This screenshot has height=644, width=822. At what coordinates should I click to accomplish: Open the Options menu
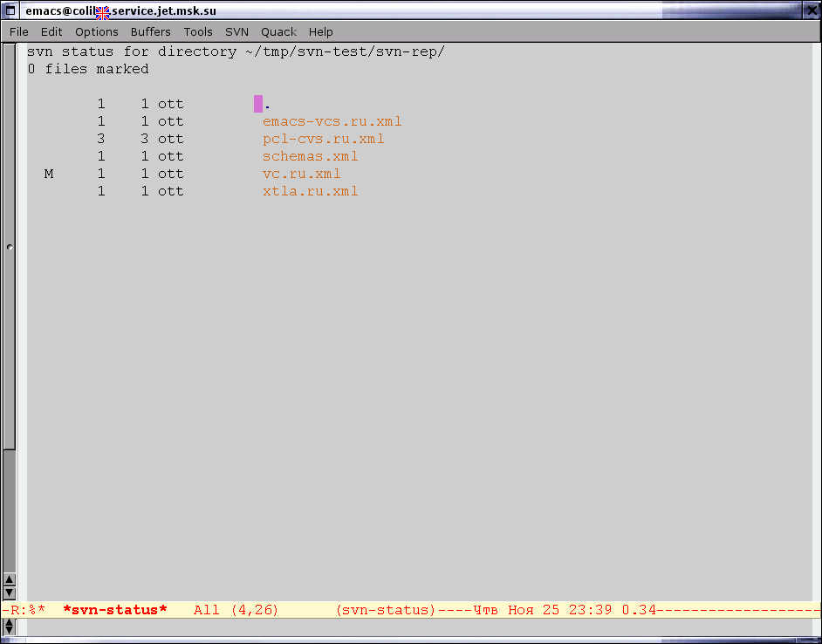click(97, 32)
